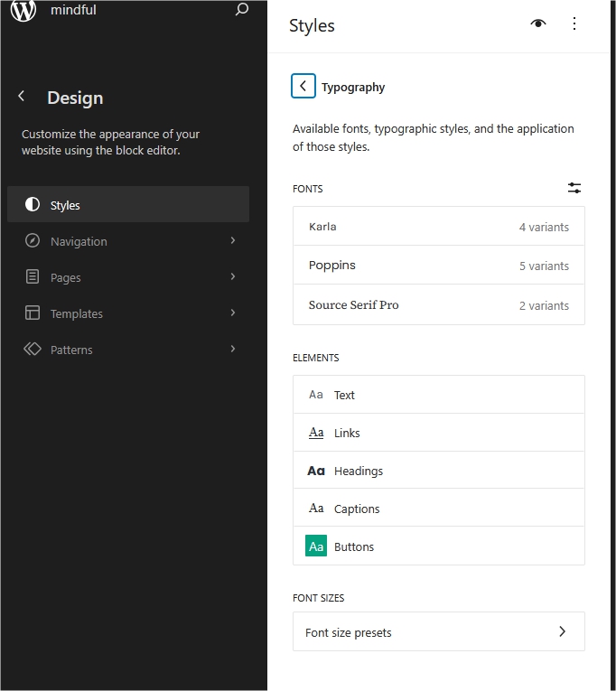Choose the Source Serif Pro font
The image size is (616, 691).
[438, 305]
